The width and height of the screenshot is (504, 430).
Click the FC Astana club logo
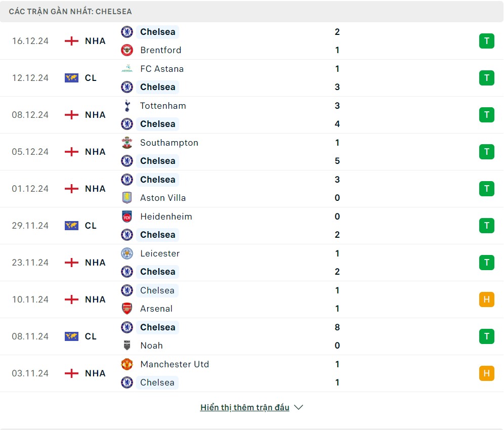coord(127,69)
